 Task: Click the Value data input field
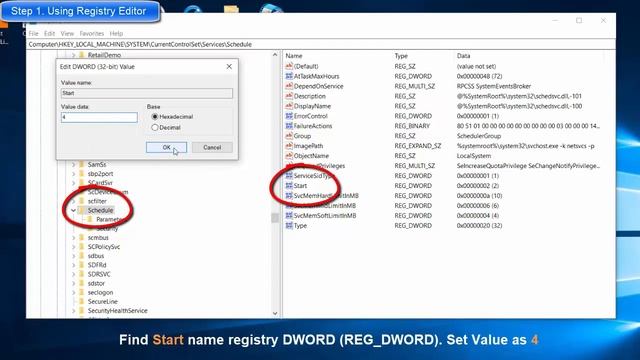coord(99,118)
